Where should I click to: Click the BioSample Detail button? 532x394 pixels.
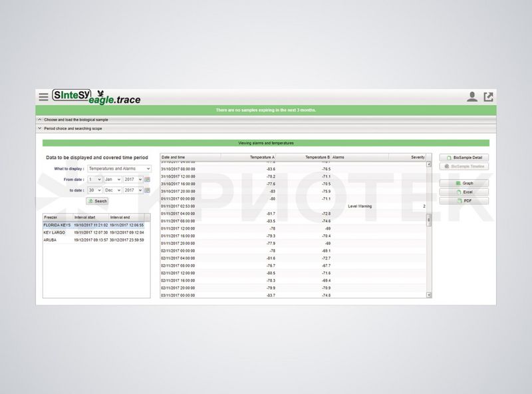coord(464,158)
